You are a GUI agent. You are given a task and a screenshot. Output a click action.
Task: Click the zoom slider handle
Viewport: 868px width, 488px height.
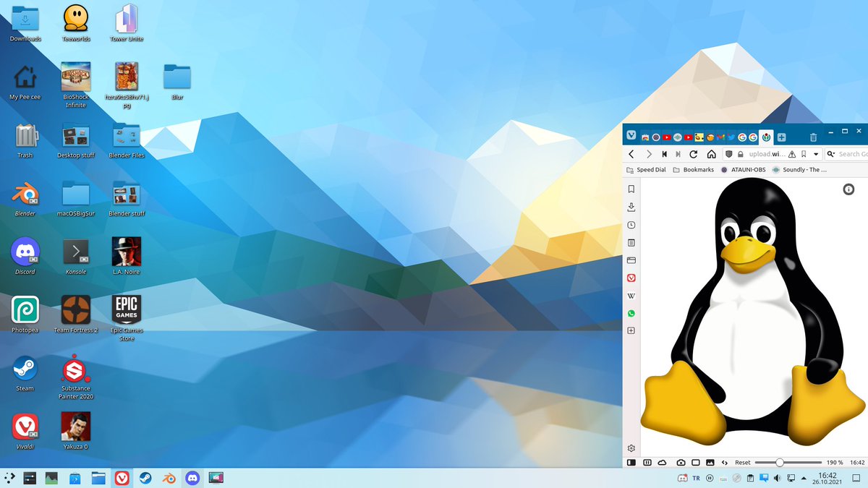click(780, 462)
